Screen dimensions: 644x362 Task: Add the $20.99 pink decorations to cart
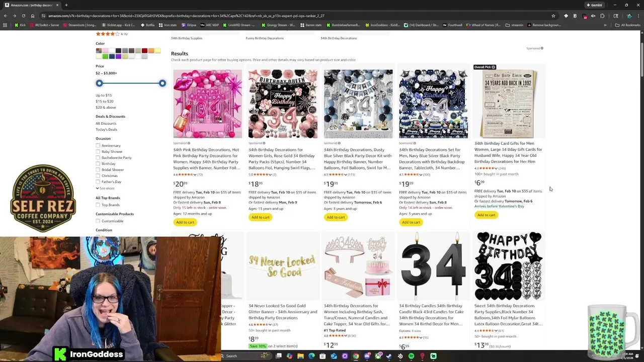click(185, 222)
